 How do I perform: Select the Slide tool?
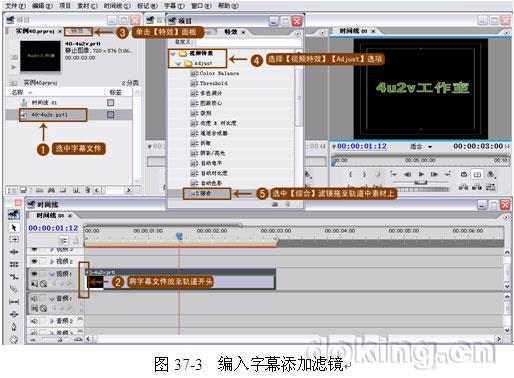(x=14, y=314)
